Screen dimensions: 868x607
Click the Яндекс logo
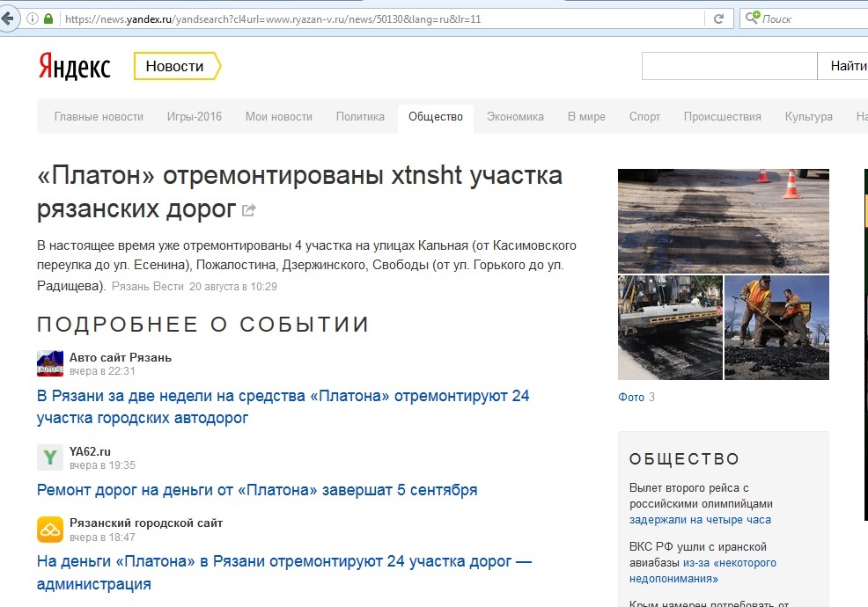pos(74,67)
